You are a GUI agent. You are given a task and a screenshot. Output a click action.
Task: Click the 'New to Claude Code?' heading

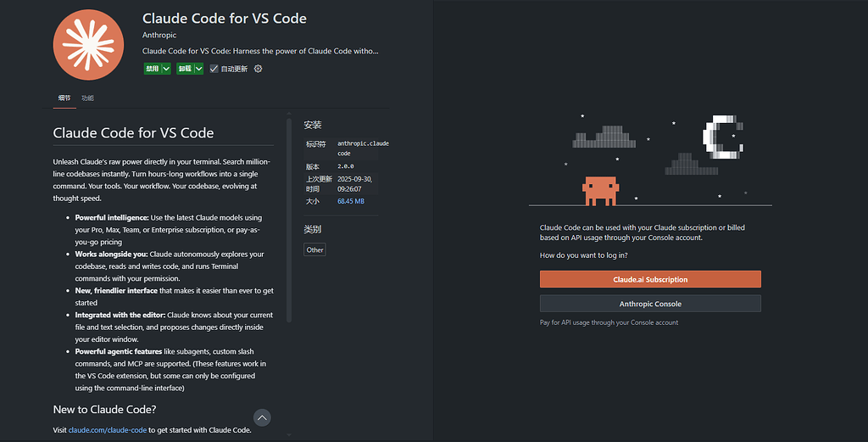(x=104, y=409)
